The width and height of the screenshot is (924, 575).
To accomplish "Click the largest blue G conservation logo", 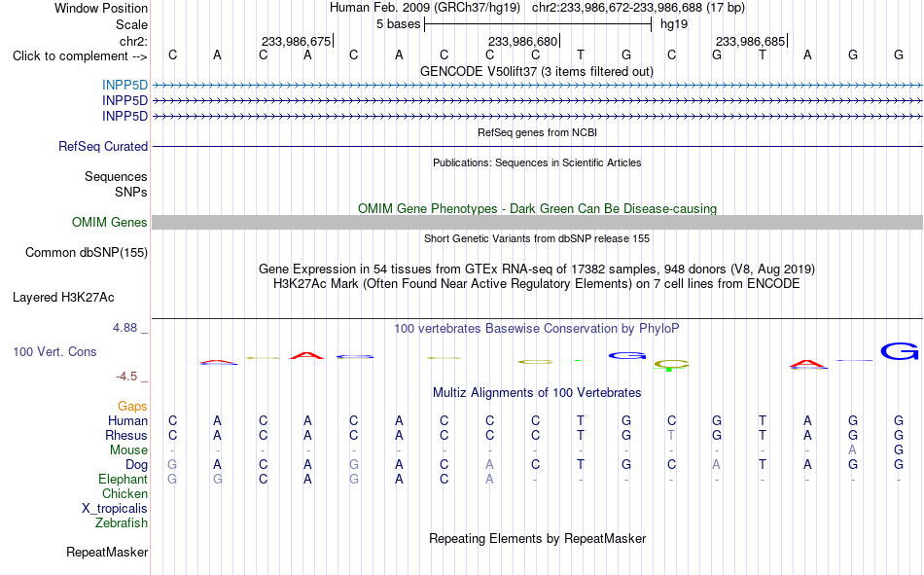I will click(x=900, y=351).
